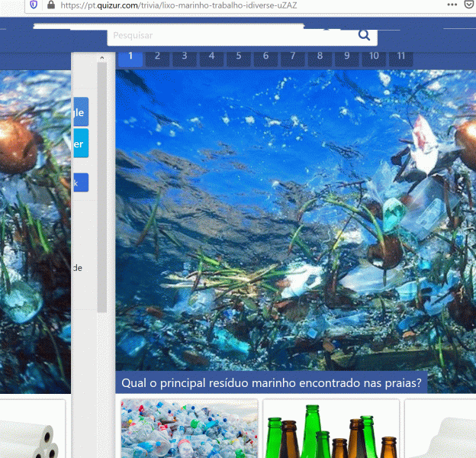Click the tracking protection shield icon
The image size is (476, 458).
click(34, 5)
